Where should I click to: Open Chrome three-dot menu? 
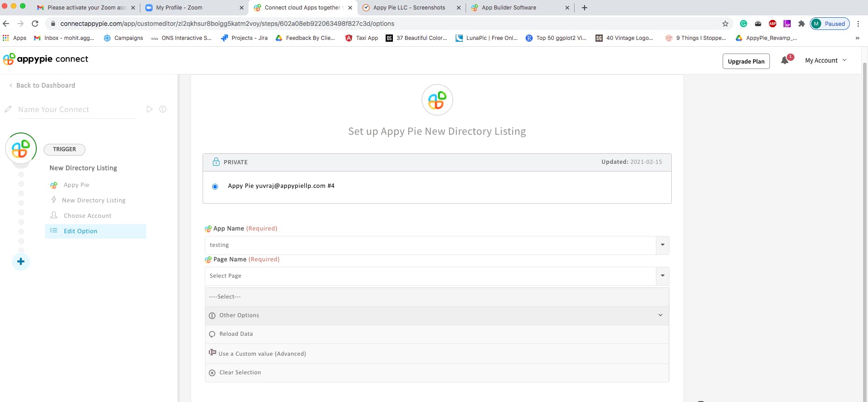tap(858, 24)
